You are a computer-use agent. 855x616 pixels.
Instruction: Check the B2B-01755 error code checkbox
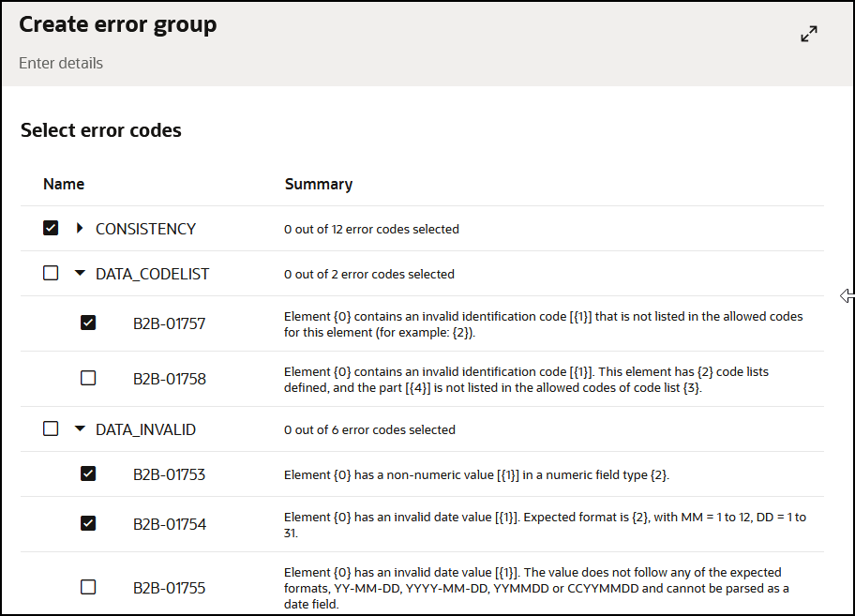(x=88, y=587)
